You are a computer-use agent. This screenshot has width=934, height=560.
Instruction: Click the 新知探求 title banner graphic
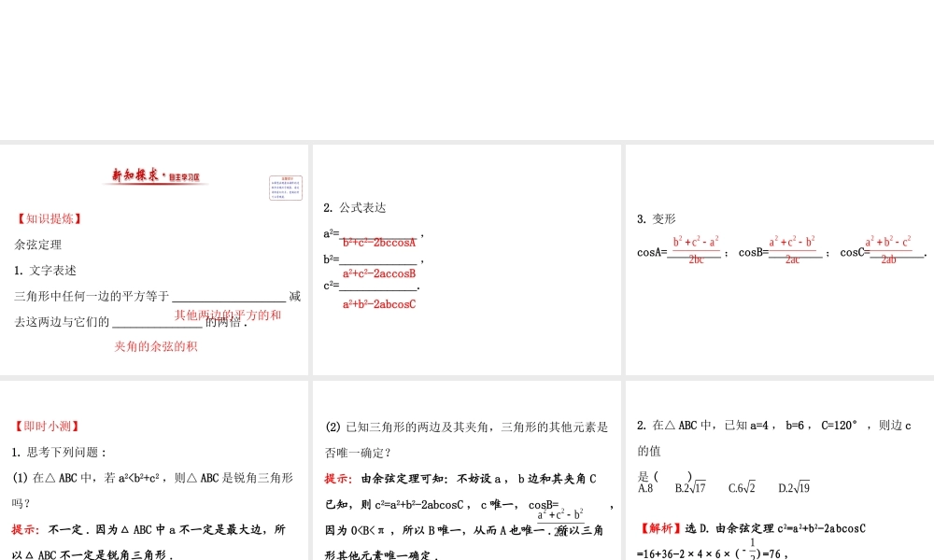pos(156,175)
